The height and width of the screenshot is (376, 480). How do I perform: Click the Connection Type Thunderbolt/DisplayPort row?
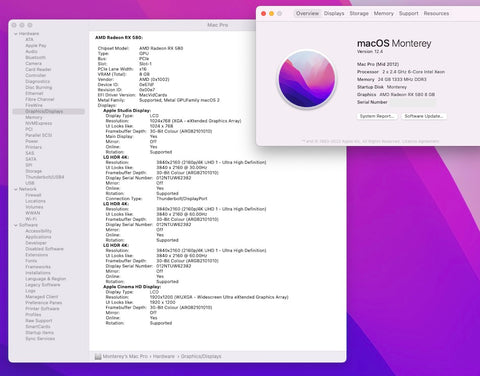click(156, 199)
